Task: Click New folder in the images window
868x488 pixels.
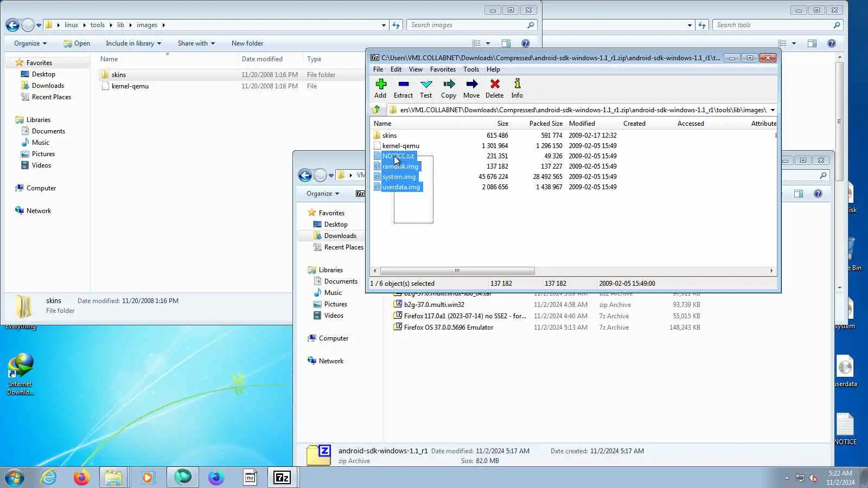Action: 247,43
